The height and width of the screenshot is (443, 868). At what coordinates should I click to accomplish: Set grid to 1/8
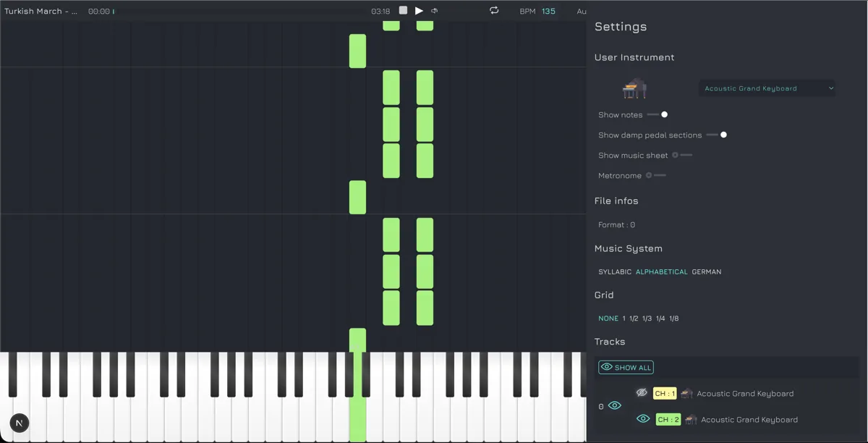674,318
